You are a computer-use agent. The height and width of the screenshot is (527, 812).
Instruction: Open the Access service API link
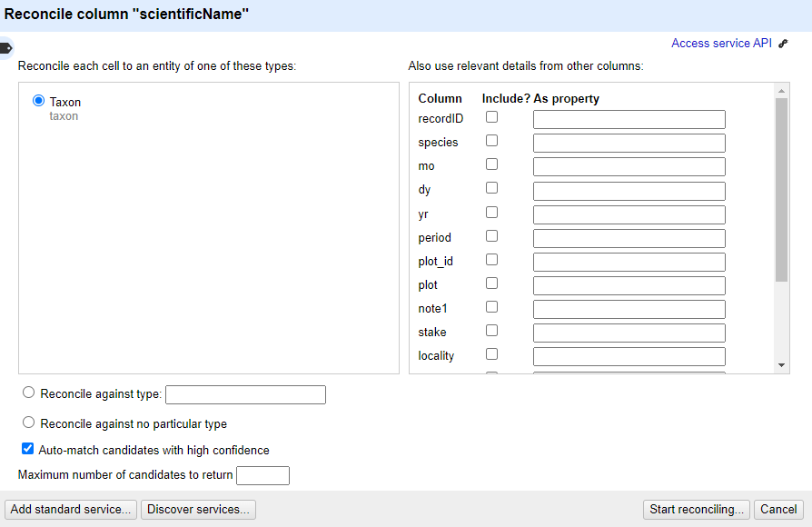[720, 43]
